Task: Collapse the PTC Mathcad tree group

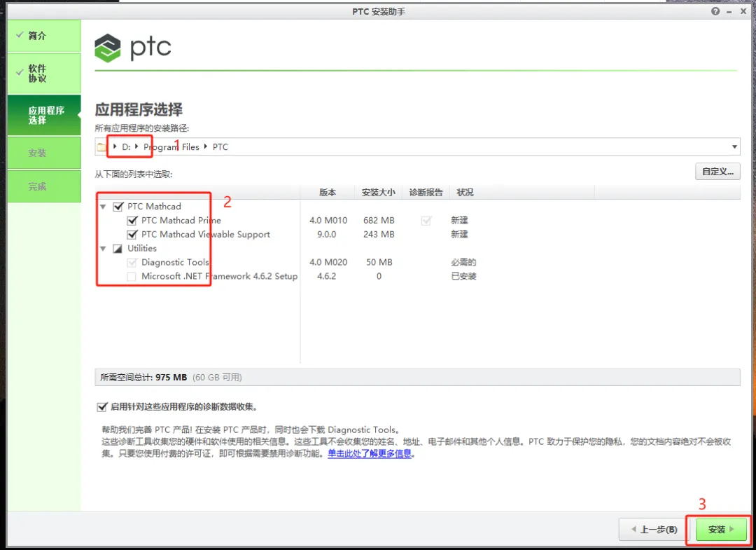Action: tap(103, 207)
